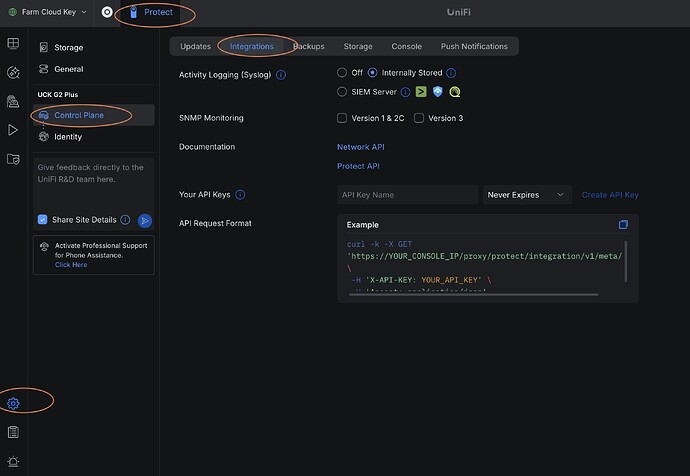690x476 pixels.
Task: Select the SIEM Server radio option
Action: pos(343,92)
